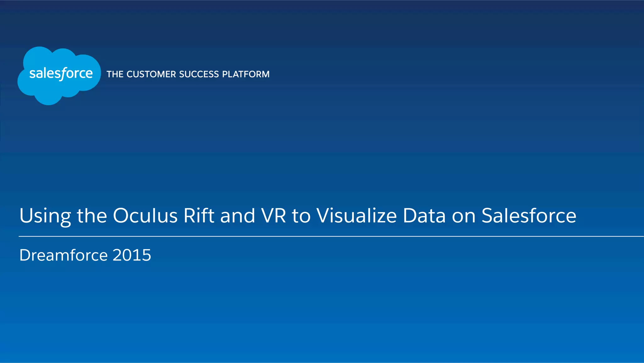Click the slide title about Oculus Rift
The width and height of the screenshot is (644, 363).
tap(297, 216)
